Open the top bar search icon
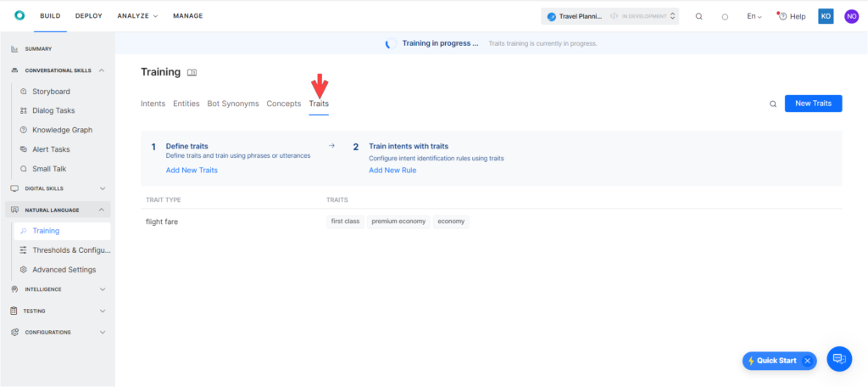 click(x=698, y=16)
